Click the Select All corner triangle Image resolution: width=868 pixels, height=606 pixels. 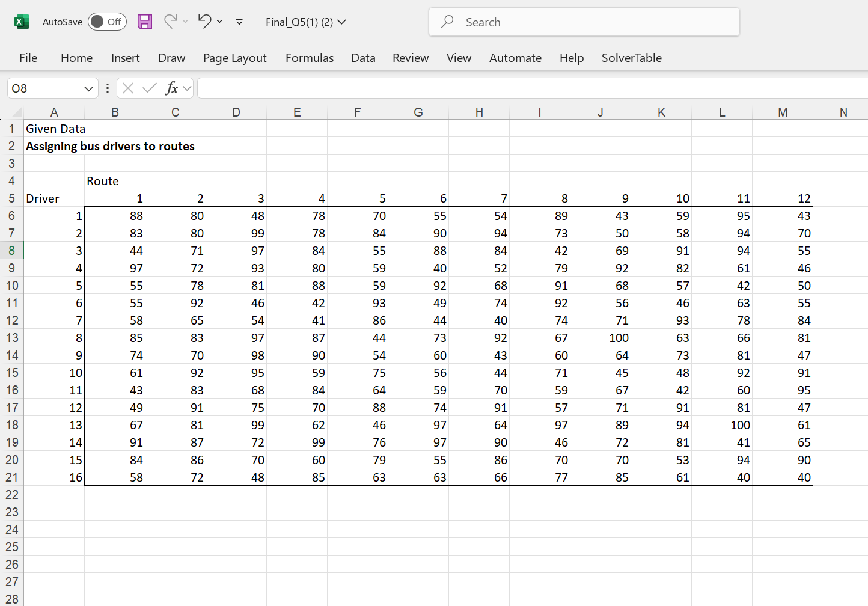pyautogui.click(x=16, y=112)
